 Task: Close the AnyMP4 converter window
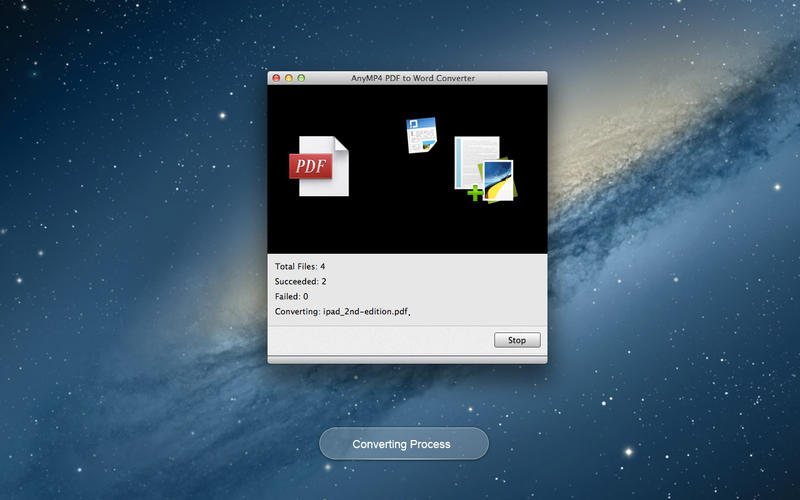[276, 78]
